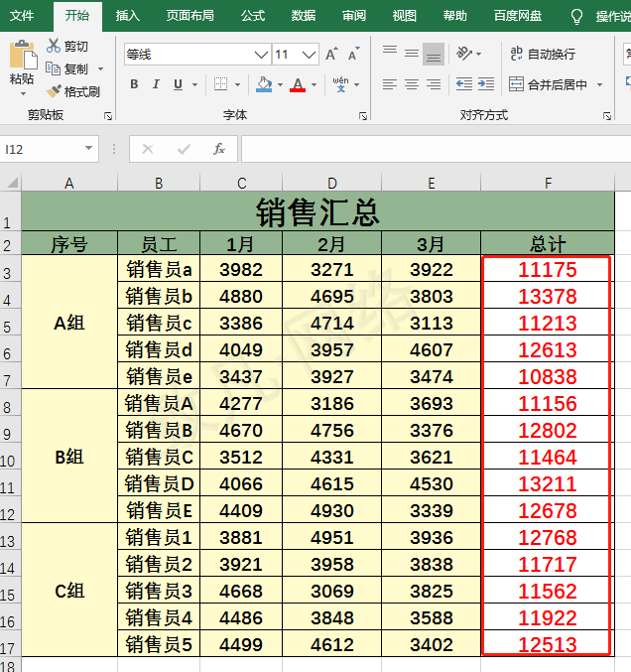Switch to the 公式 tab
Image resolution: width=631 pixels, height=672 pixels.
point(253,16)
